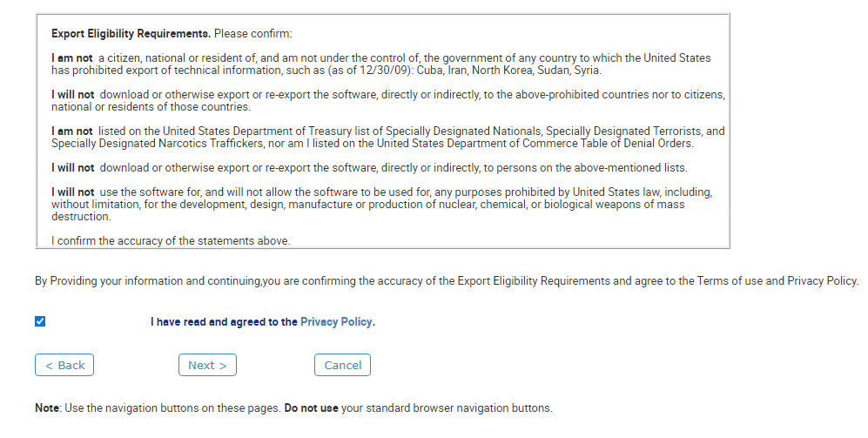The height and width of the screenshot is (438, 868).
Task: Uncheck the Privacy Policy agreement checkbox
Action: coord(40,321)
